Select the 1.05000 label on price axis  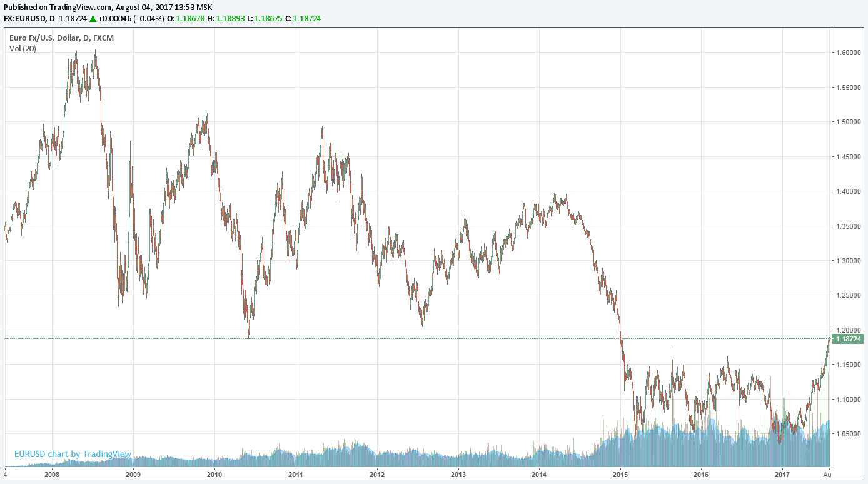pyautogui.click(x=848, y=434)
